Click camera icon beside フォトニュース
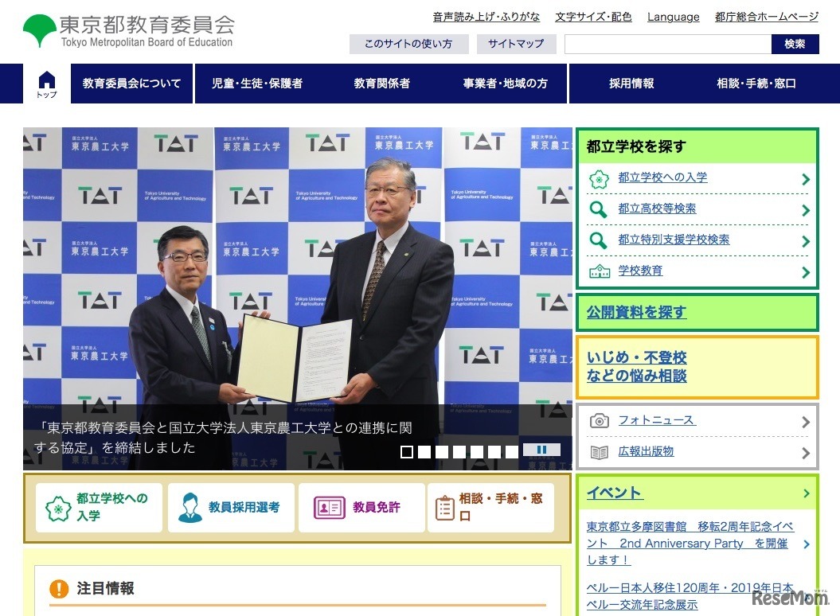Screen dimensions: 840x616 click(599, 421)
